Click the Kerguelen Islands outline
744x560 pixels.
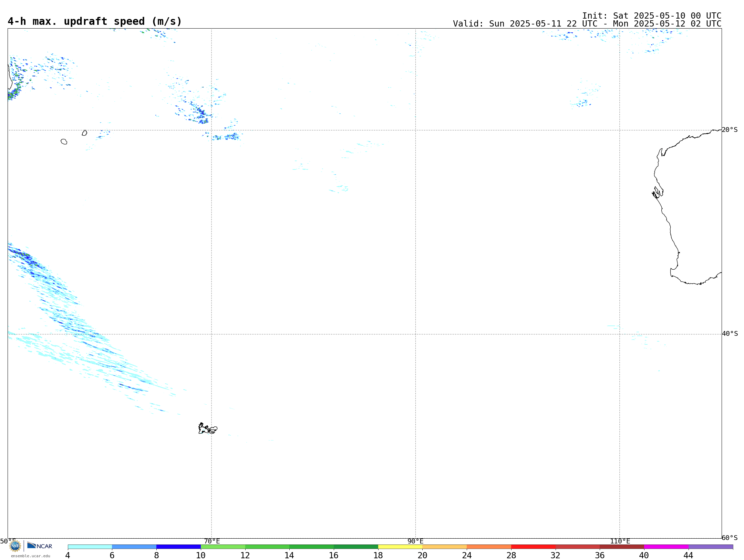208,428
